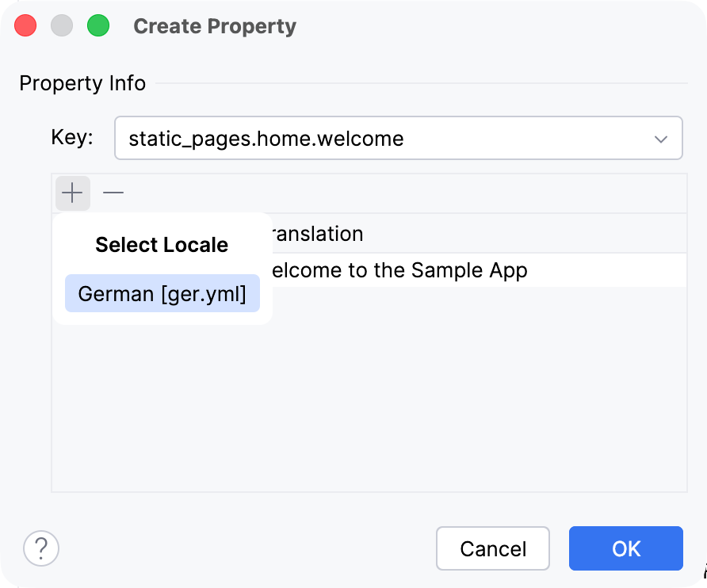Click the minus icon to remove a translation
The image size is (707, 588).
point(113,193)
